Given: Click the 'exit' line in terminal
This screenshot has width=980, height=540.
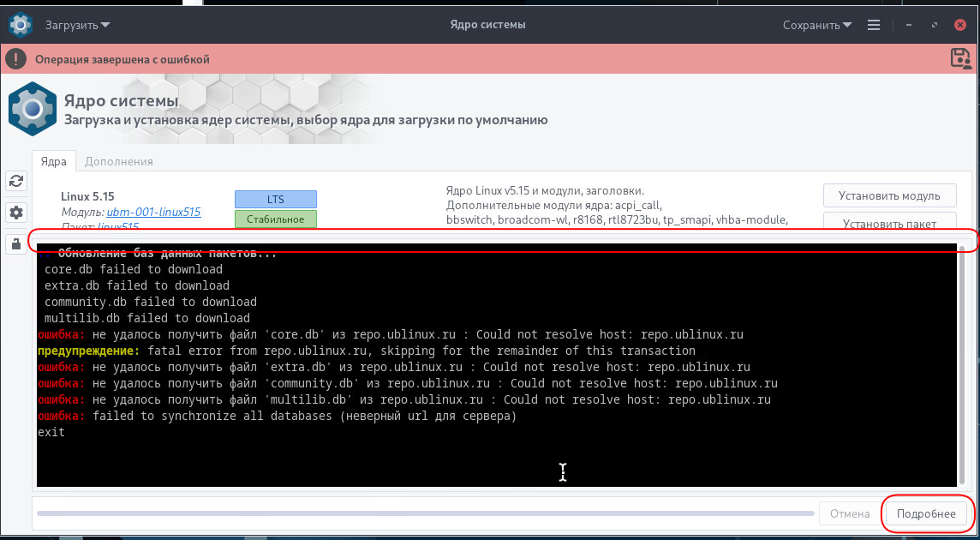Looking at the screenshot, I should tap(51, 432).
